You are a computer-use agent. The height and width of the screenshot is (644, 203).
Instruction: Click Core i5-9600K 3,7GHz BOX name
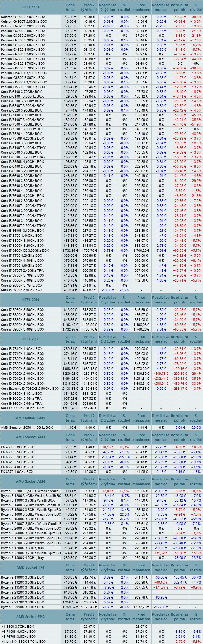(22, 285)
